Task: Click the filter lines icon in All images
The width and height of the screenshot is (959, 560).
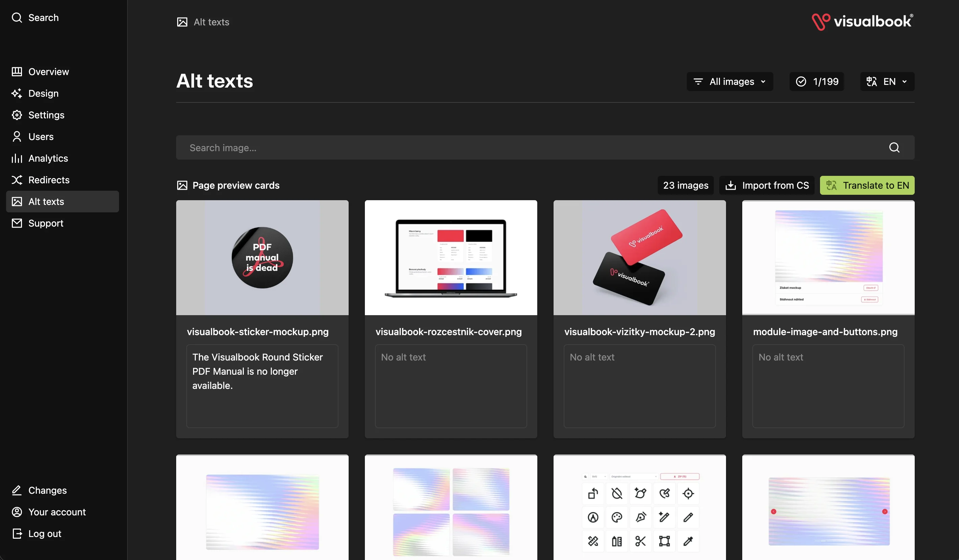Action: tap(698, 81)
